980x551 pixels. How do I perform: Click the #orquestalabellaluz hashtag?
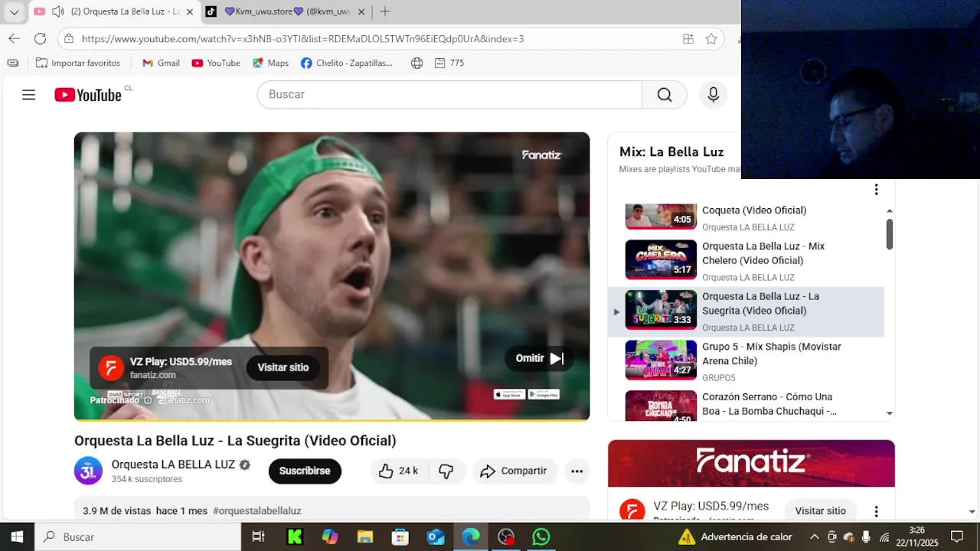coord(257,510)
